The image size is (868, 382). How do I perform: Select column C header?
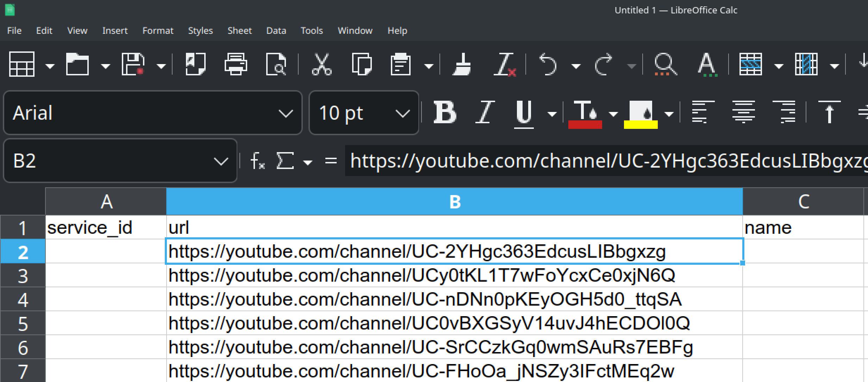coord(803,201)
